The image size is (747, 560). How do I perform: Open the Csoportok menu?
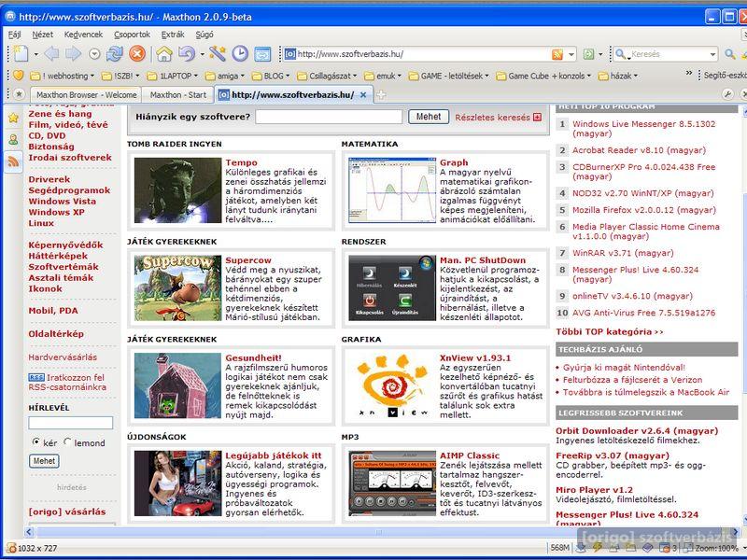pos(132,35)
